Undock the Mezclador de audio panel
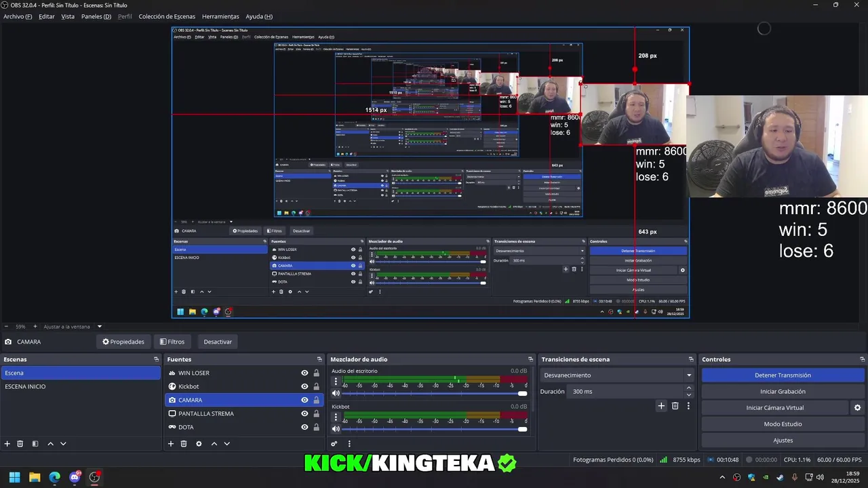The width and height of the screenshot is (868, 488). tap(530, 359)
